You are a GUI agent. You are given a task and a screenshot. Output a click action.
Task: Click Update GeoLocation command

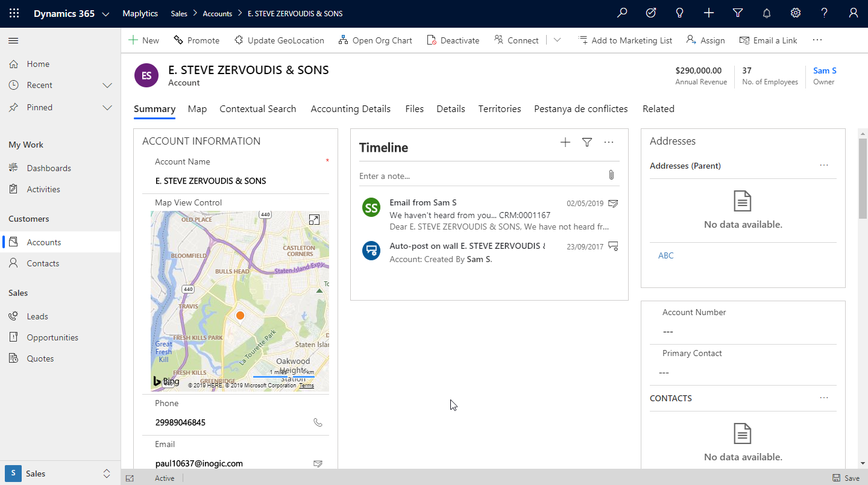pyautogui.click(x=279, y=40)
